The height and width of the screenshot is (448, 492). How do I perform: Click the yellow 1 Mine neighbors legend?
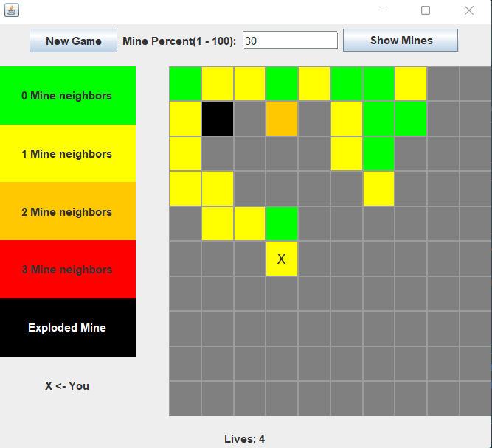coord(67,154)
